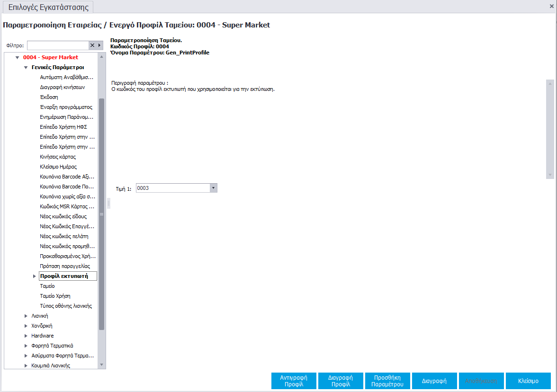Expand the Προφίλ εκτυπωτή node arrow
Viewport: 557px width, 392px height.
coord(34,276)
